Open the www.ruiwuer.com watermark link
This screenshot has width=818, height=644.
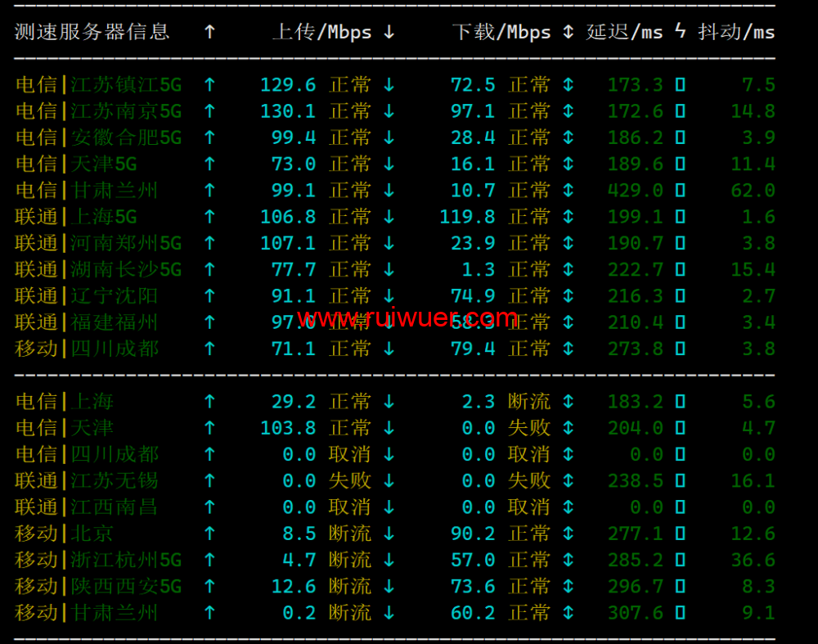(407, 317)
